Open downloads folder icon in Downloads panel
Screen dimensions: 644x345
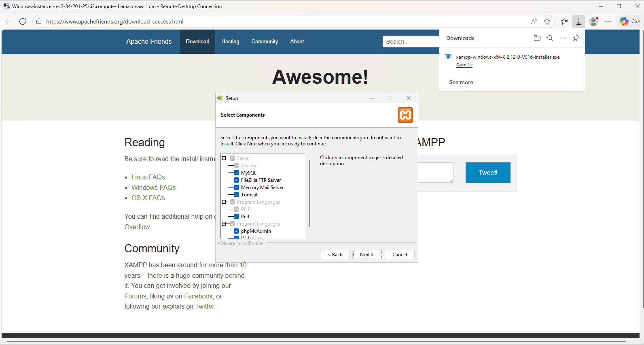pos(537,38)
